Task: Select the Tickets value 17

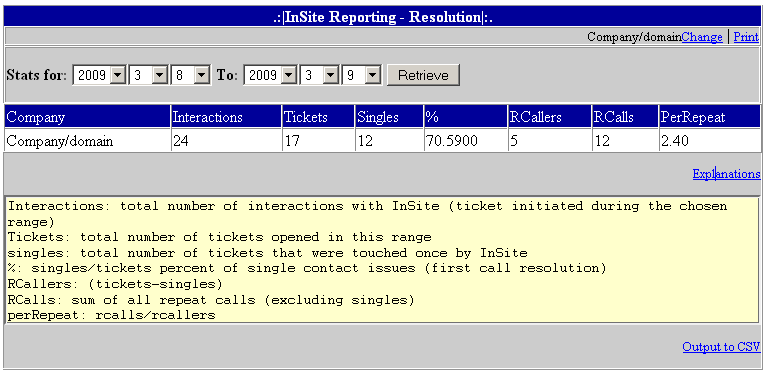Action: pos(318,141)
